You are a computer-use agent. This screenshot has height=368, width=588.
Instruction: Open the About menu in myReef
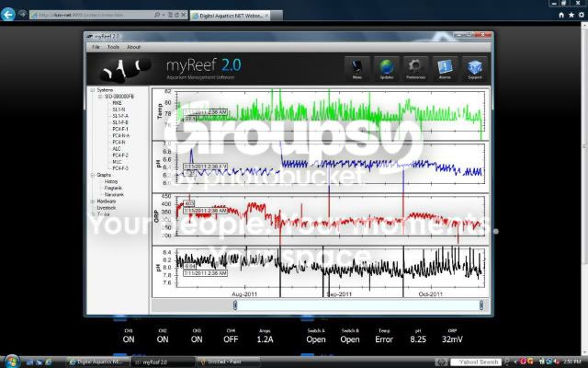click(133, 47)
